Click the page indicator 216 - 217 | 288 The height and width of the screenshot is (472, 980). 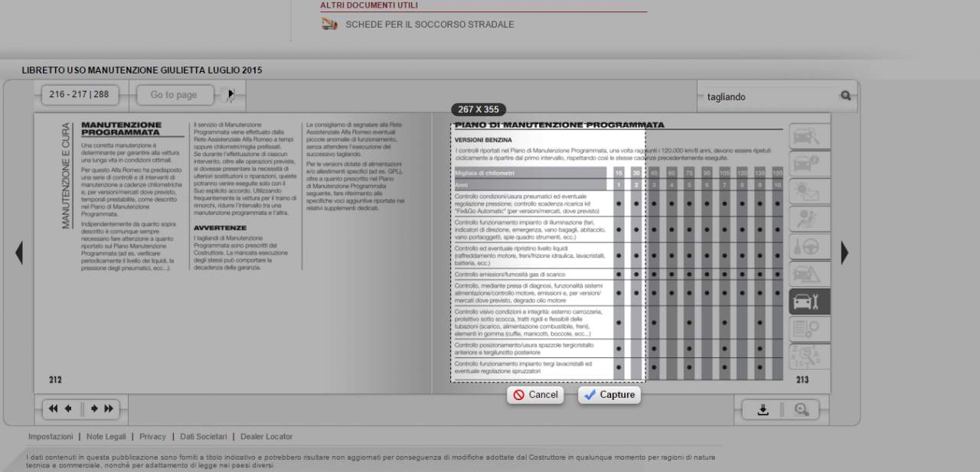[79, 95]
